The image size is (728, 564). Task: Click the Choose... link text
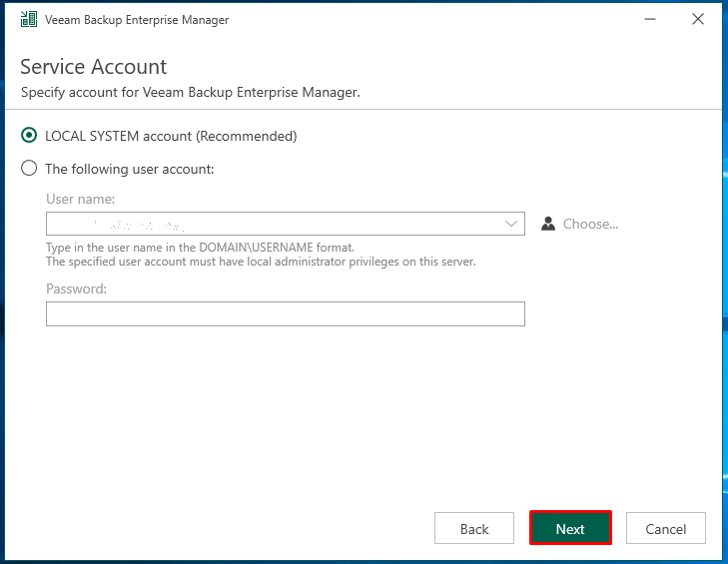pos(590,224)
